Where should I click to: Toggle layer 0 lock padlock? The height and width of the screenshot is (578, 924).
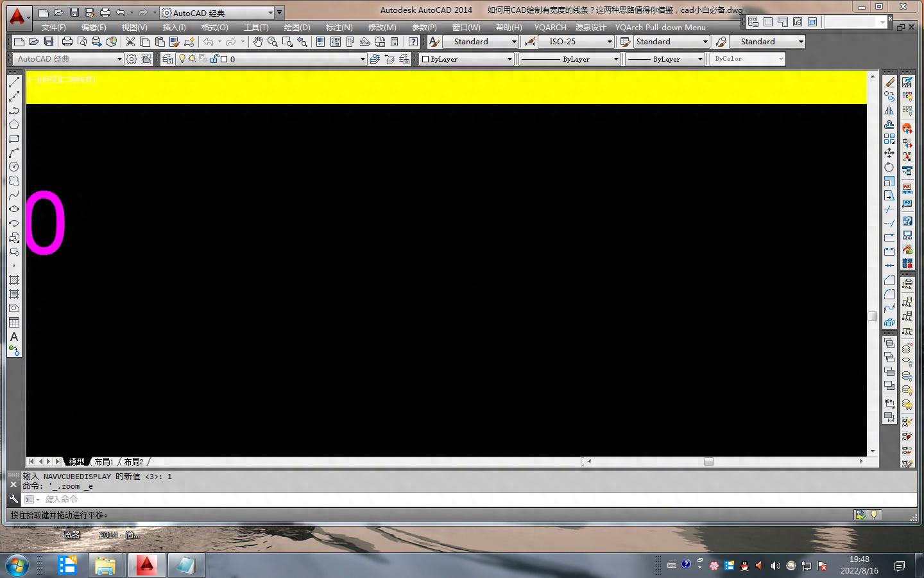pos(214,59)
